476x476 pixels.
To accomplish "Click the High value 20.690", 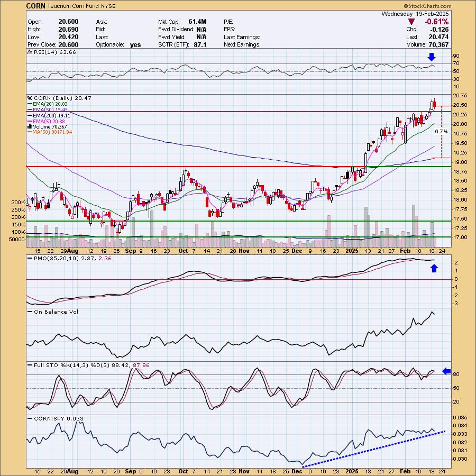I will click(68, 30).
